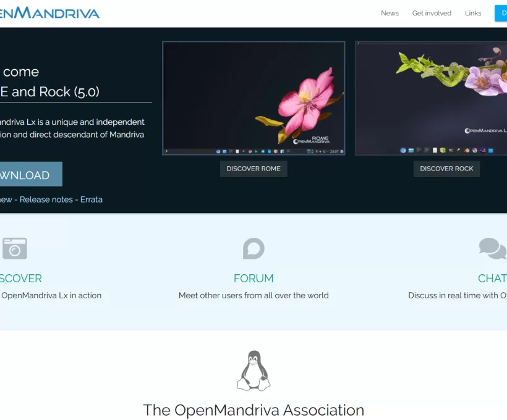Click the ROME desktop screenshot
507x420 pixels.
[x=253, y=98]
